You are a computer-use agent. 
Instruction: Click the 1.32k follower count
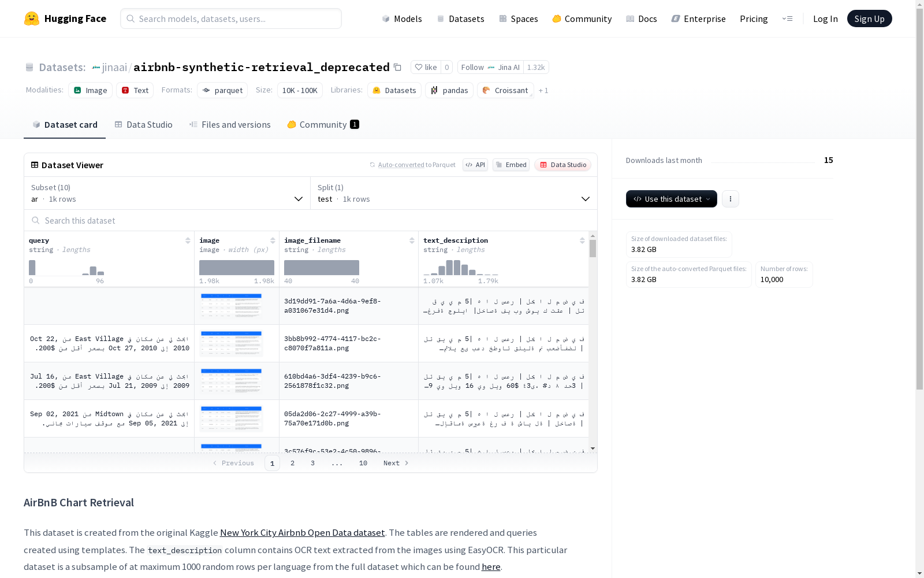(x=536, y=67)
